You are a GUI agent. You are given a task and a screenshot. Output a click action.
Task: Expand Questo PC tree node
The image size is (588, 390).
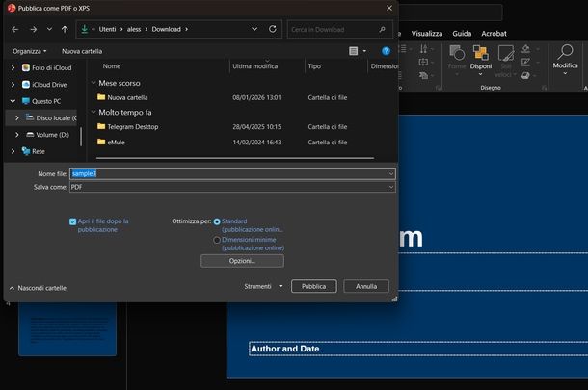pos(13,101)
